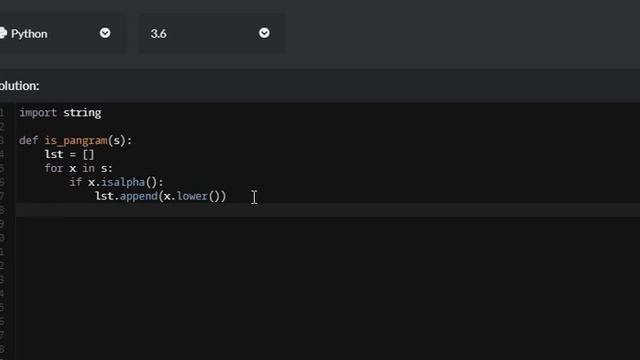Open the 3.6 version dropdown

(x=213, y=33)
